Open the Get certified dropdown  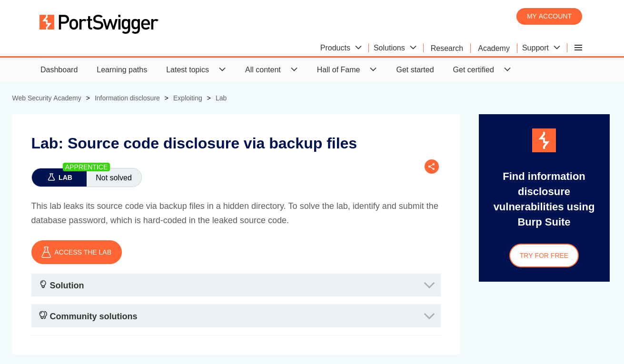pyautogui.click(x=482, y=69)
